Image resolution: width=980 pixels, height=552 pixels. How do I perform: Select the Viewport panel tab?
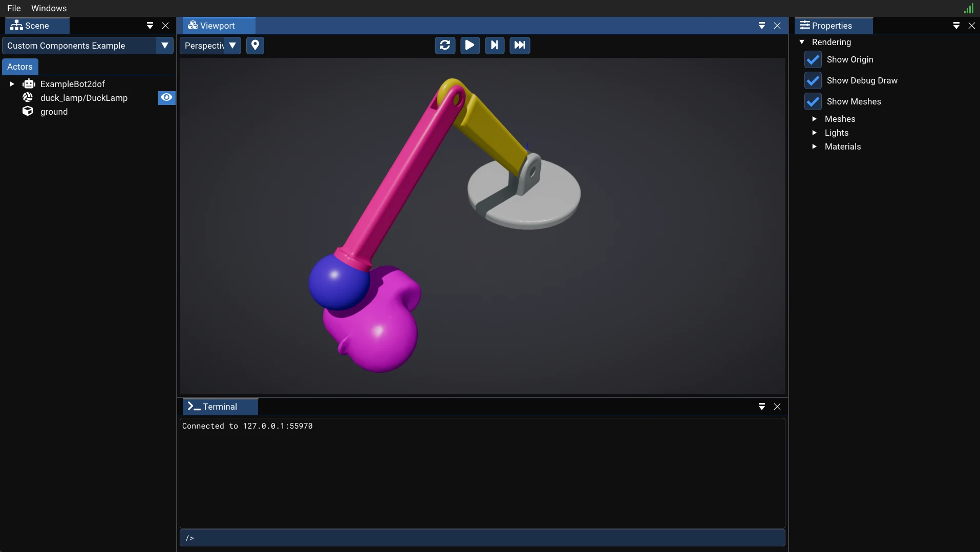(219, 26)
